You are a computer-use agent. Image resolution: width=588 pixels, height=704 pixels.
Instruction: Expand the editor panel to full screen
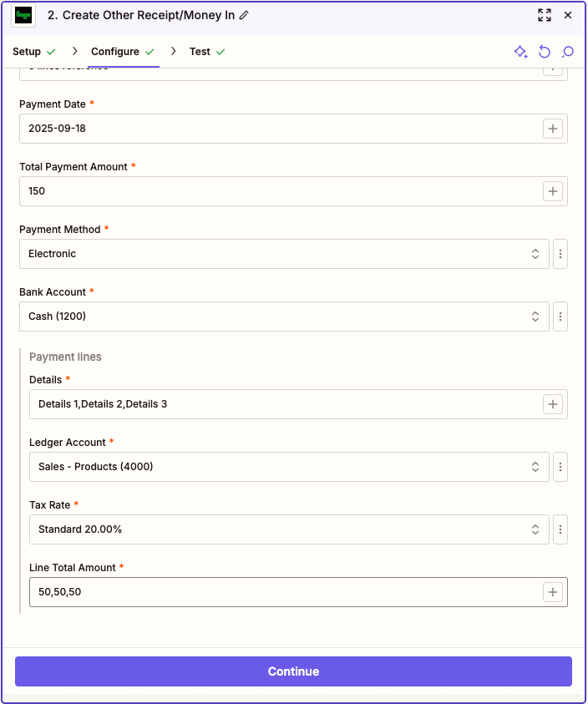click(545, 15)
